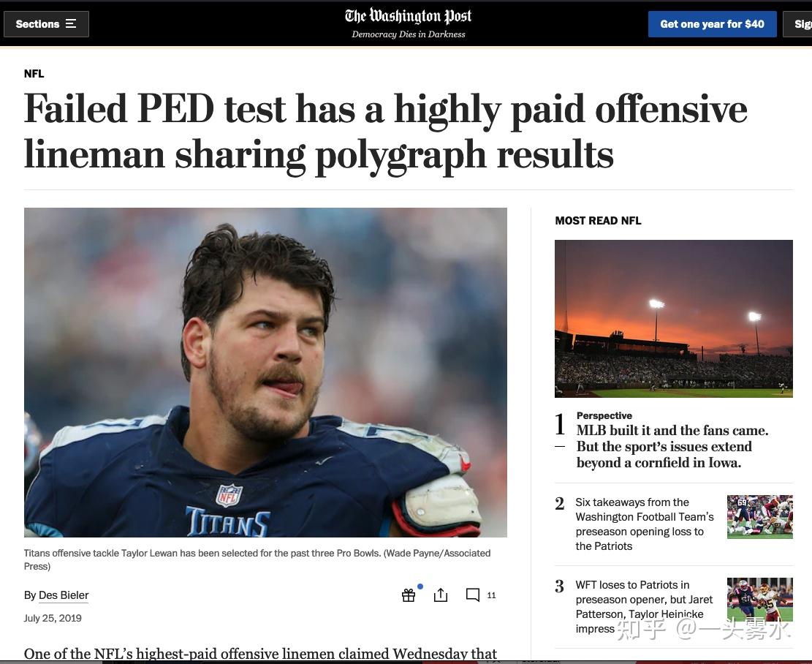Screen dimensions: 812x664
Task: Click the ballpark sunset thumbnail
Action: 674,318
